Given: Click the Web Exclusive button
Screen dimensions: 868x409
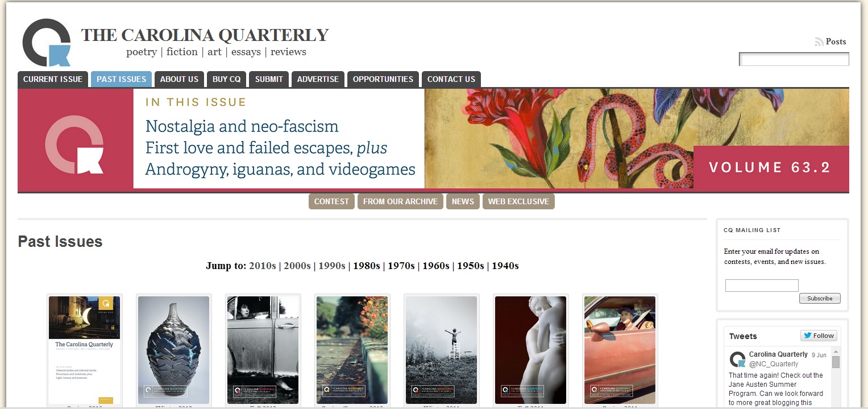Looking at the screenshot, I should click(518, 201).
